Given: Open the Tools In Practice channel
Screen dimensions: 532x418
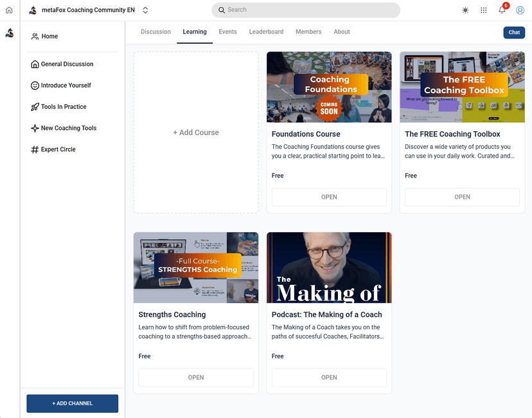Looking at the screenshot, I should point(63,107).
